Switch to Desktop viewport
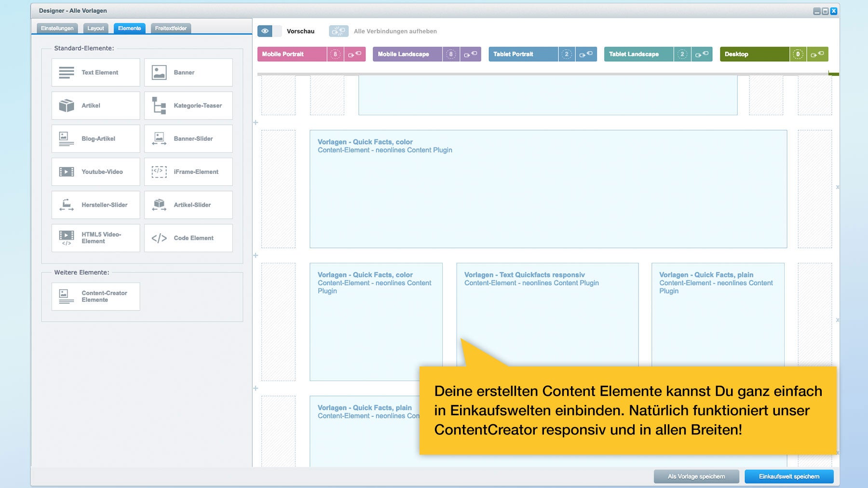The height and width of the screenshot is (488, 868). coord(755,54)
